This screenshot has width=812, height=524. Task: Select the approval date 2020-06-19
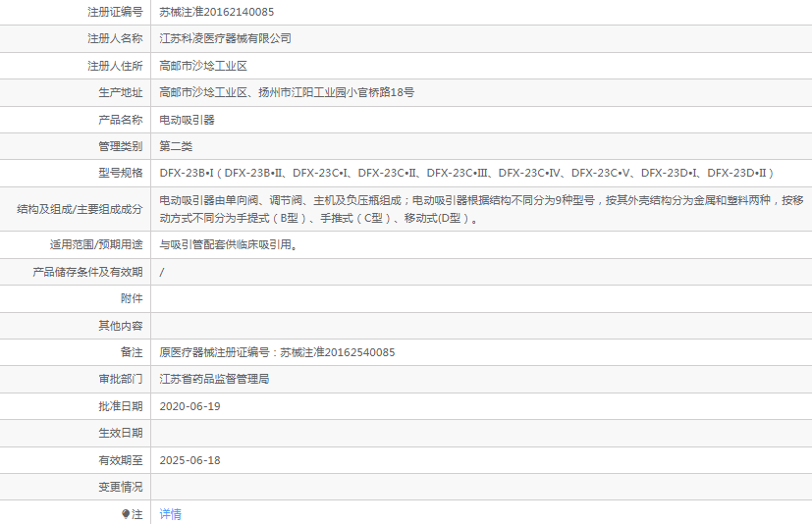(190, 406)
